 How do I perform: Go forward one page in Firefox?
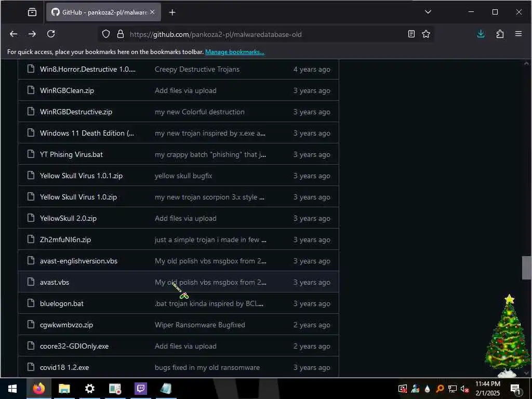point(32,34)
